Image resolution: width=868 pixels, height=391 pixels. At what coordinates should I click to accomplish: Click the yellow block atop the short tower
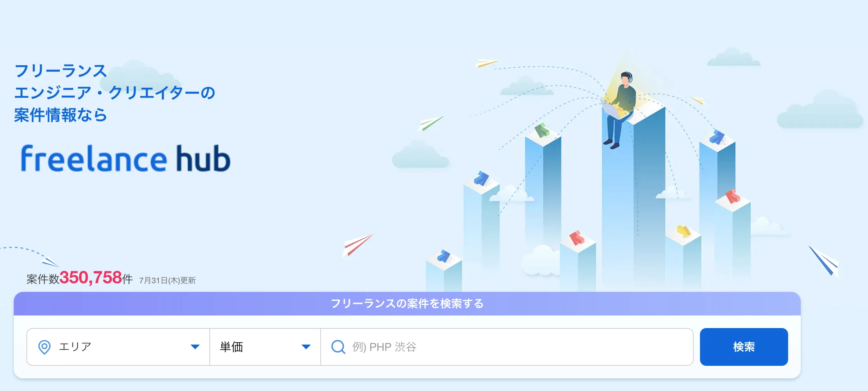(684, 231)
